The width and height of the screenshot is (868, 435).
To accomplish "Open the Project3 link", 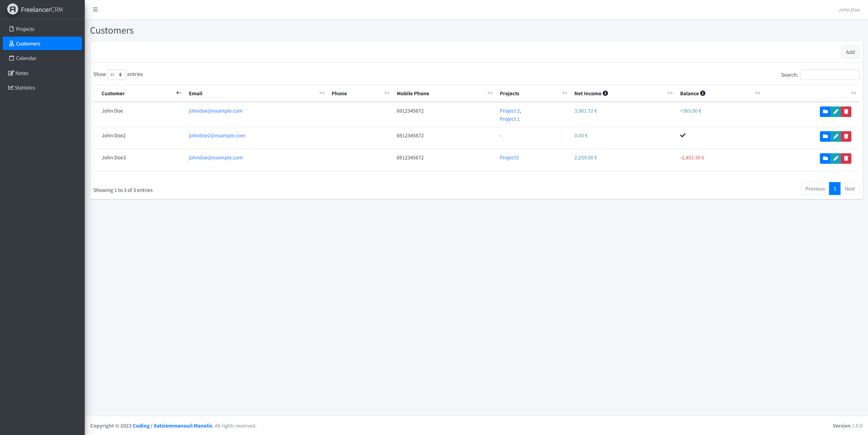I will (x=509, y=158).
